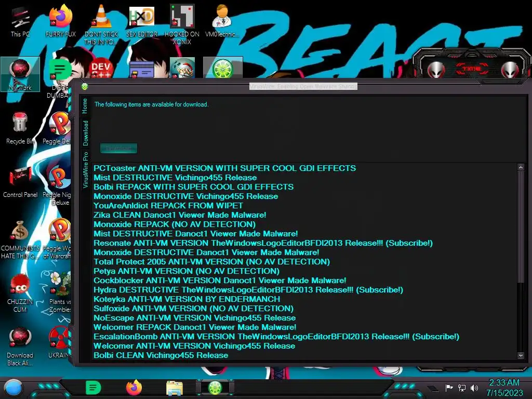Select Koteyka ANTI-VM VERSION BY ENDERMANCH
This screenshot has width=532, height=399.
click(187, 299)
